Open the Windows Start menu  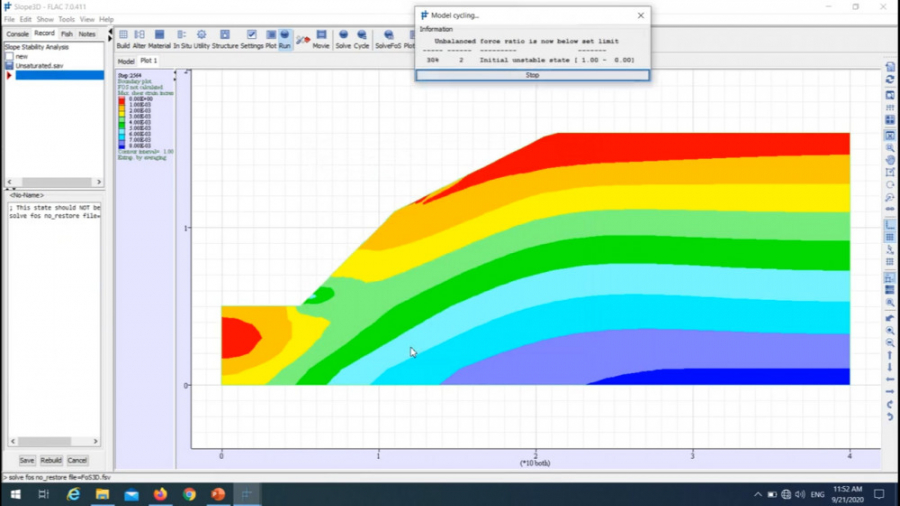click(x=15, y=494)
